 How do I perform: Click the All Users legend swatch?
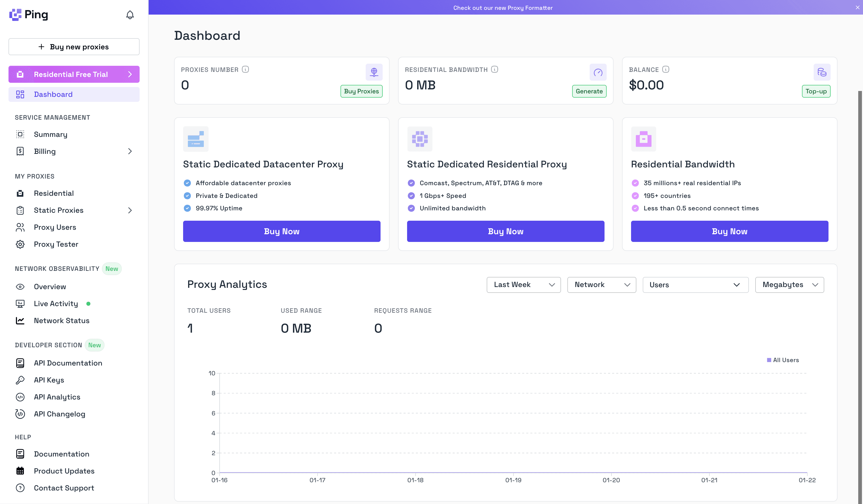(x=769, y=360)
